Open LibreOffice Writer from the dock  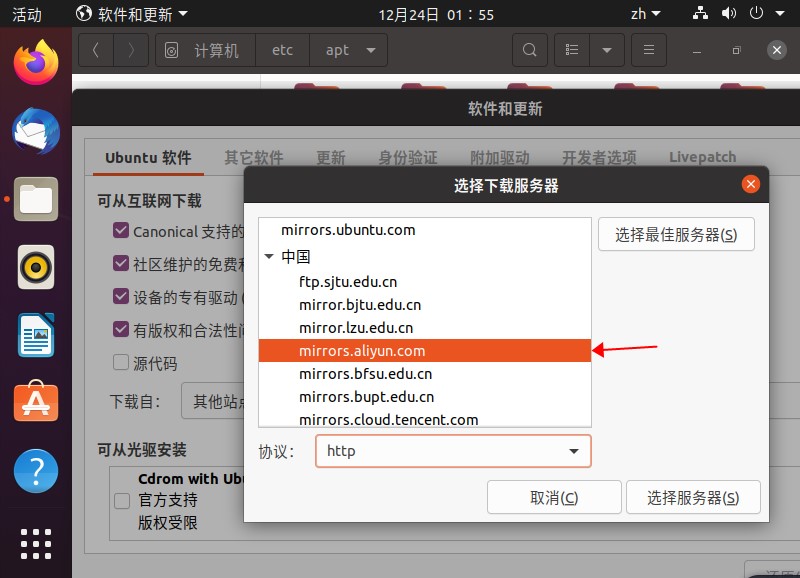36,335
